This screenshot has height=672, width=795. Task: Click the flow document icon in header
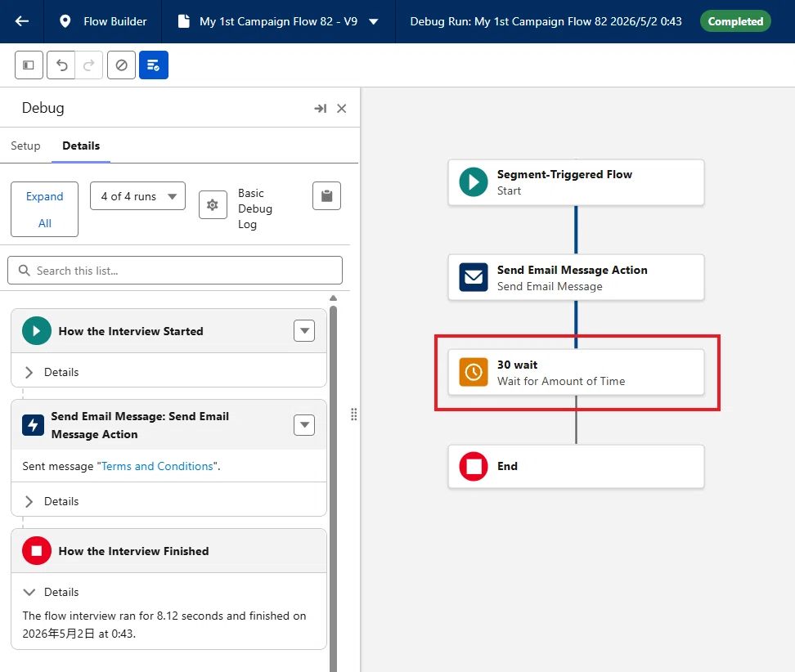pyautogui.click(x=183, y=21)
